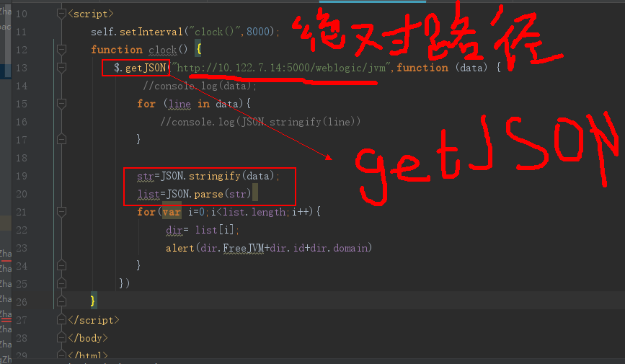625x364 pixels.
Task: Click the </script> closing tag text
Action: [x=94, y=320]
